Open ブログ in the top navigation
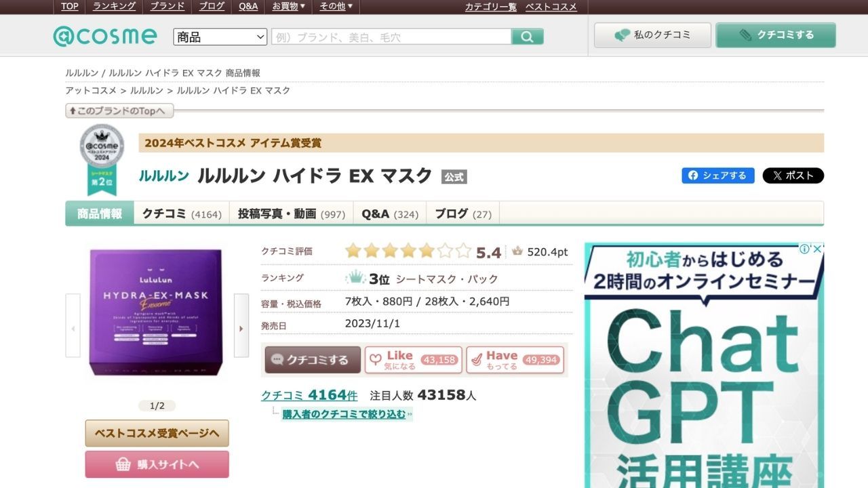 [x=212, y=6]
